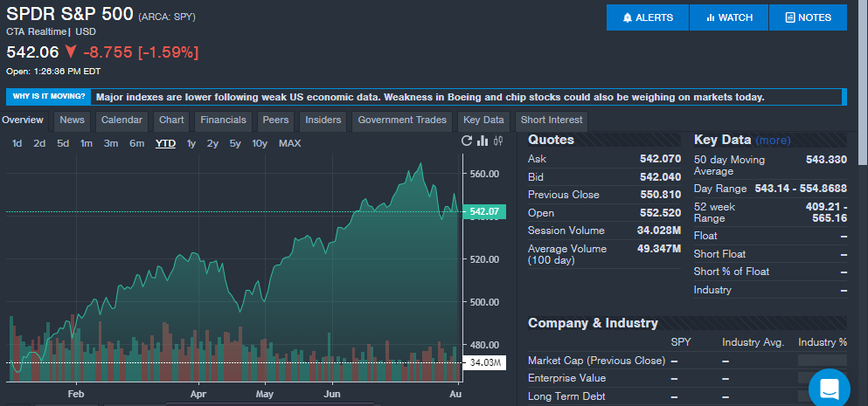Click the 52 week Range label

click(715, 212)
